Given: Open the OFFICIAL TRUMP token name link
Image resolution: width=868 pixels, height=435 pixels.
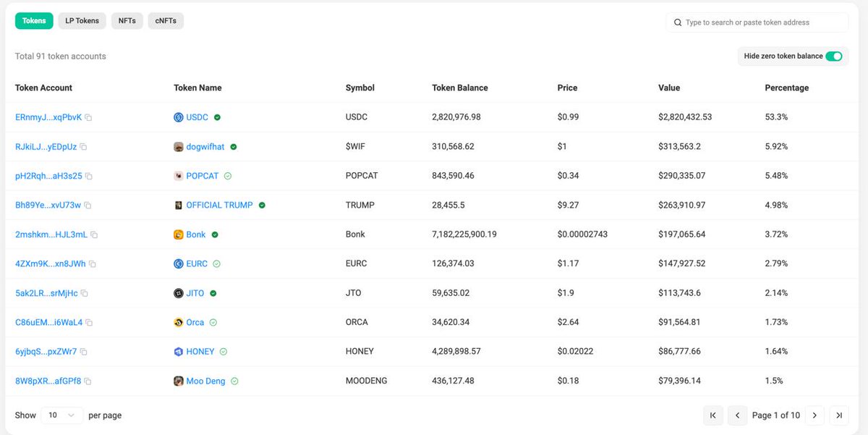Looking at the screenshot, I should (220, 206).
